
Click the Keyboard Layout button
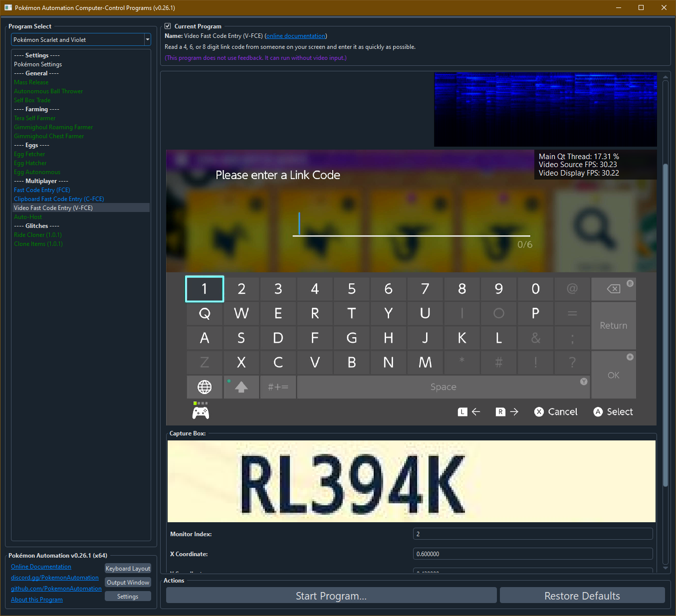[x=128, y=569]
